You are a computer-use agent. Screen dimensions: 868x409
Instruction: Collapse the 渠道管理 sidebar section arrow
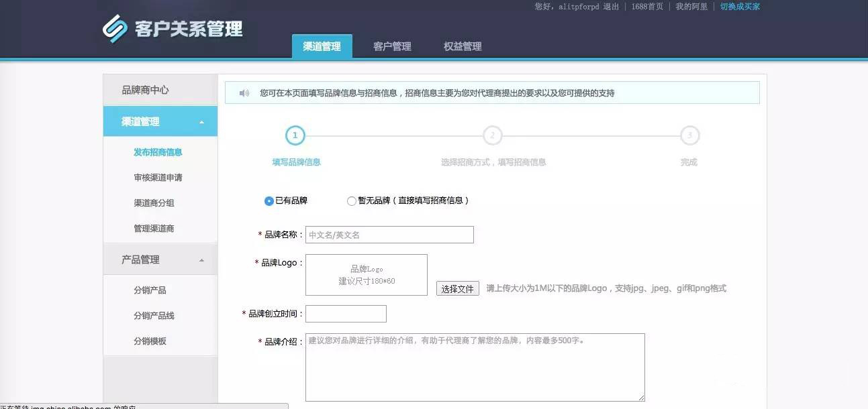tap(202, 122)
